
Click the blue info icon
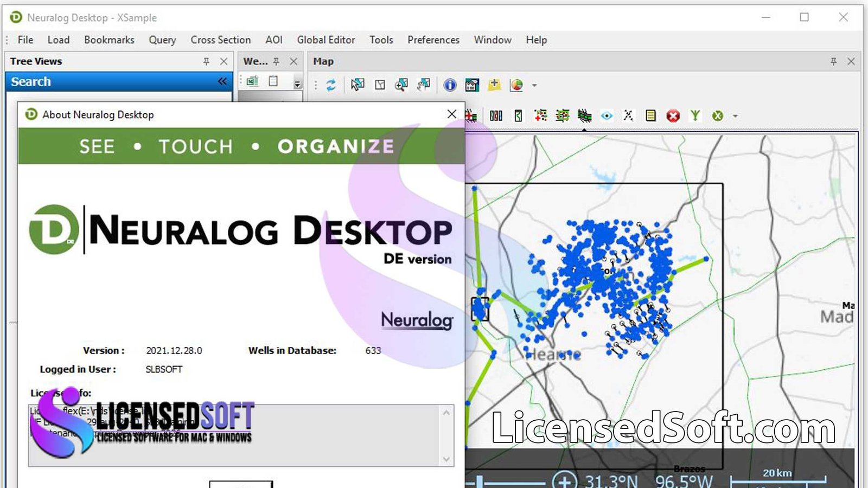[450, 85]
